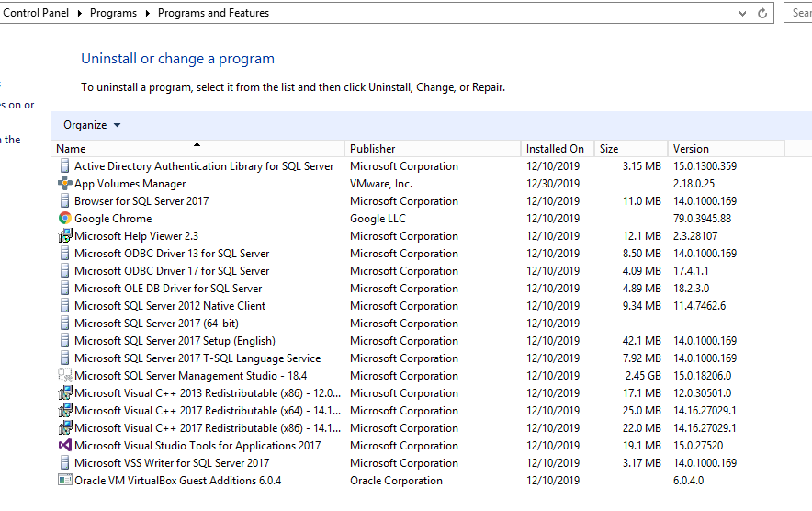Click the ODBC Driver 13 for SQL Server icon
The image size is (812, 511).
pos(64,253)
